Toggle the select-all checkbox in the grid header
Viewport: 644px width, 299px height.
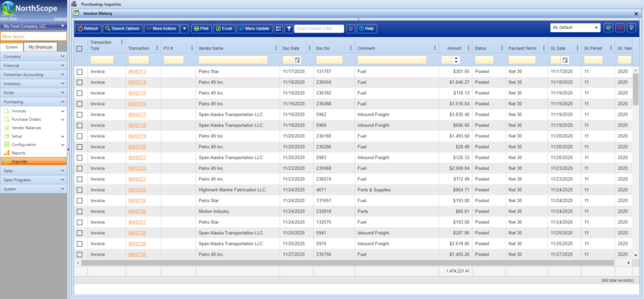click(x=79, y=48)
